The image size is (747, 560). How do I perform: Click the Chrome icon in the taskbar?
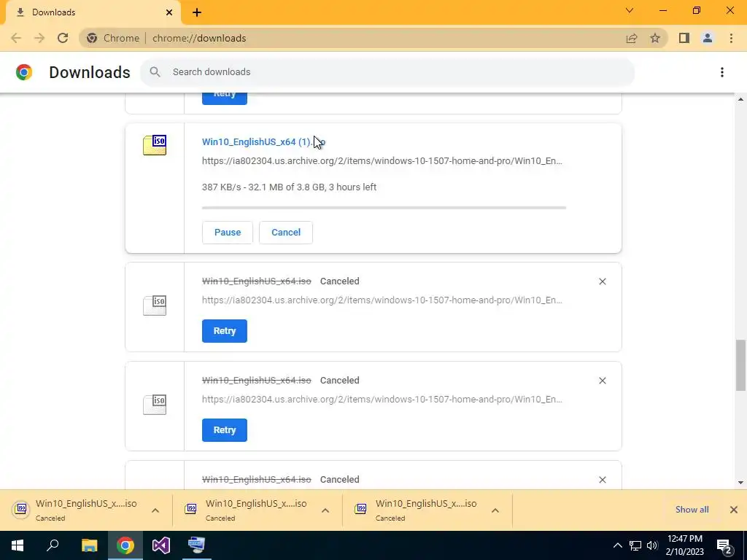[125, 545]
